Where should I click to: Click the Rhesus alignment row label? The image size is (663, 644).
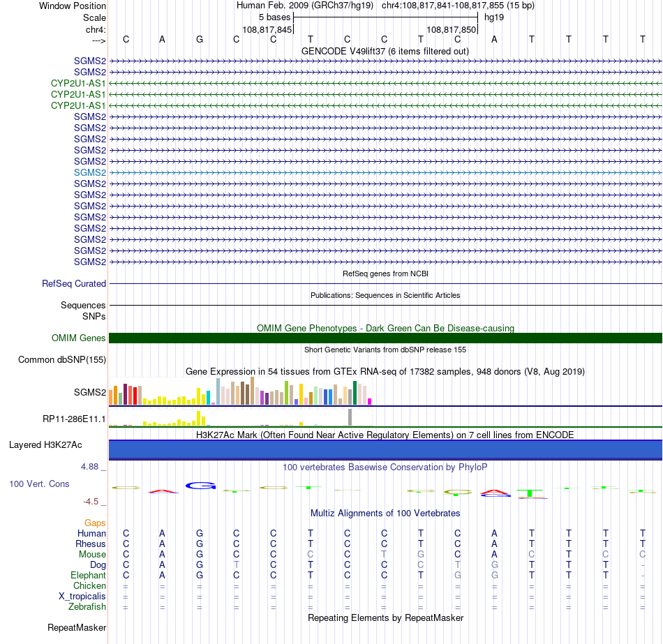(x=91, y=544)
